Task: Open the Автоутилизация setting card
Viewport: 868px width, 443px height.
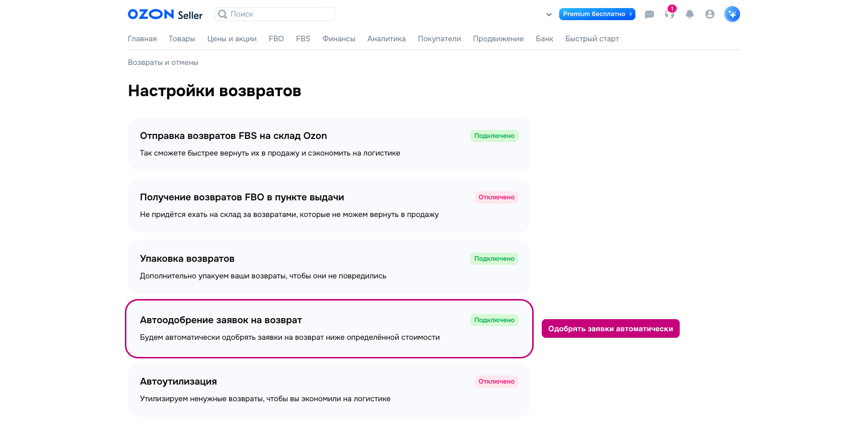Action: pyautogui.click(x=329, y=390)
